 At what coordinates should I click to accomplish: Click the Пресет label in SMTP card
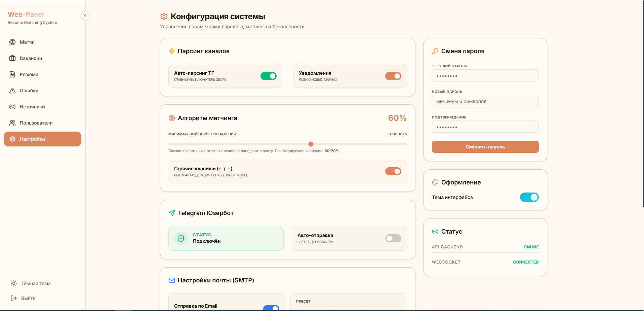tap(303, 302)
